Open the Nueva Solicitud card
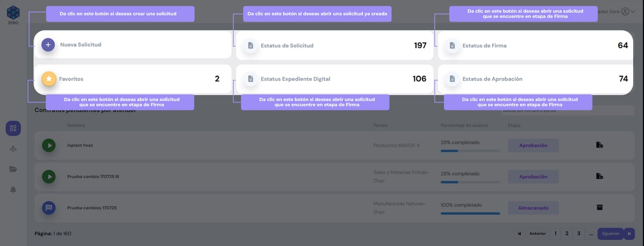The image size is (644, 246). (133, 45)
